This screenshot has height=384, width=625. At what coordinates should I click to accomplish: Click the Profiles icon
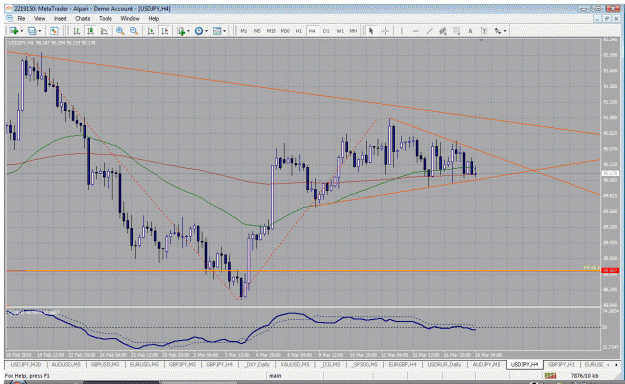pyautogui.click(x=32, y=31)
